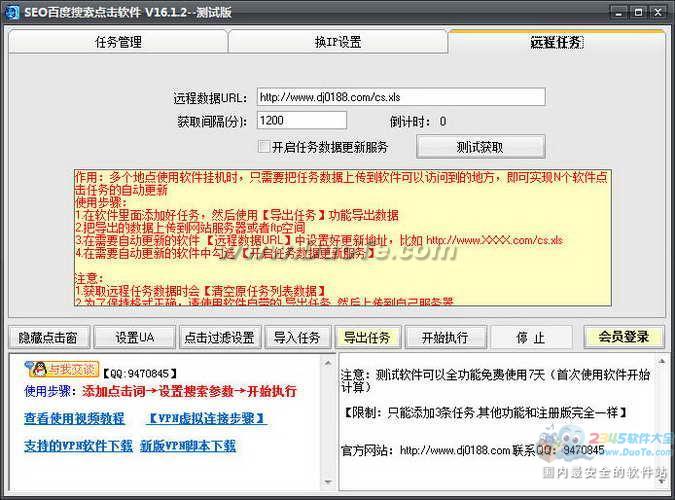Start with the 开始执行 button
The image size is (675, 500).
pyautogui.click(x=446, y=337)
